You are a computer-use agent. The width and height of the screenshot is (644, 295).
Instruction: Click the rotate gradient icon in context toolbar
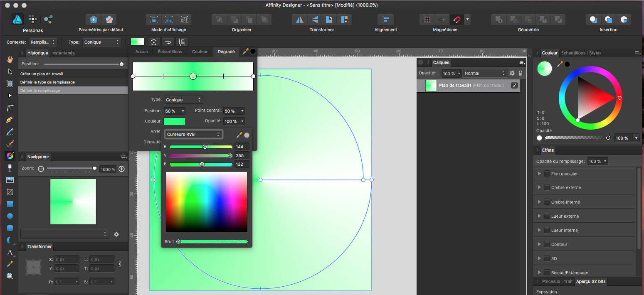(x=154, y=42)
